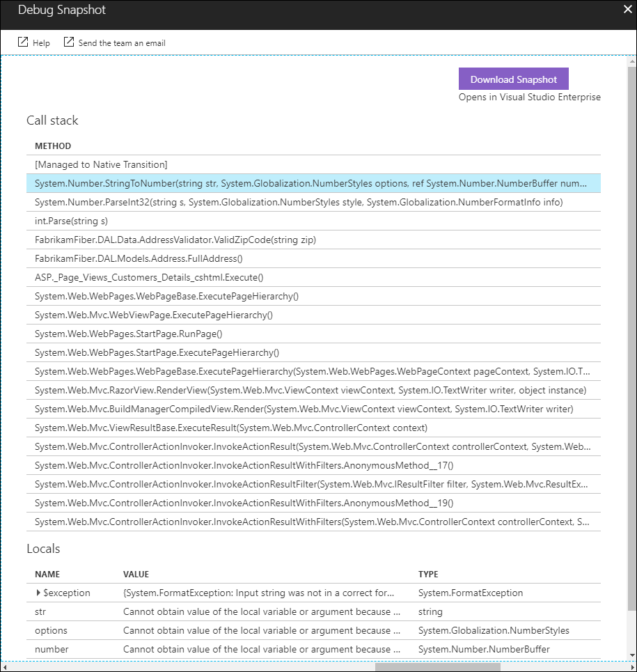Open Send the team an email

[x=122, y=42]
